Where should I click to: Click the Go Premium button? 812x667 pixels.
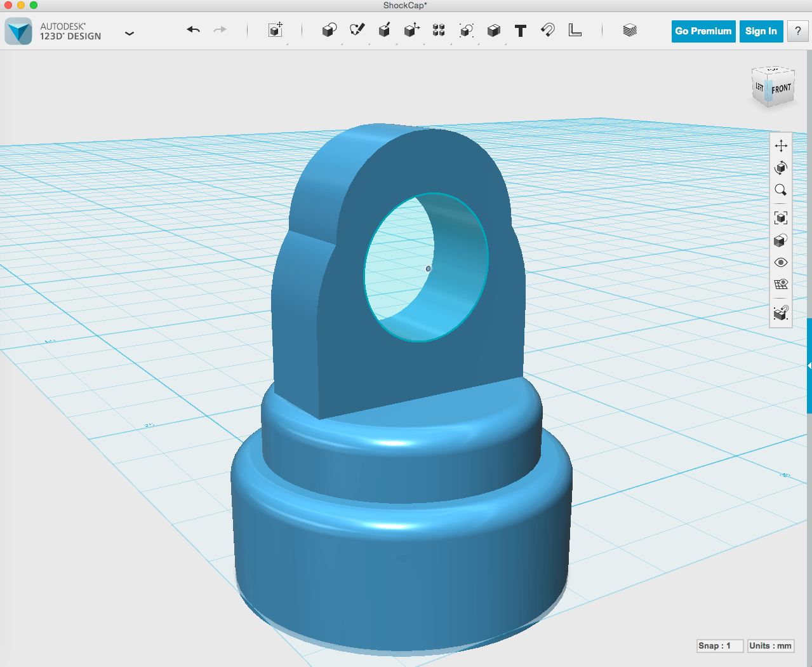703,31
